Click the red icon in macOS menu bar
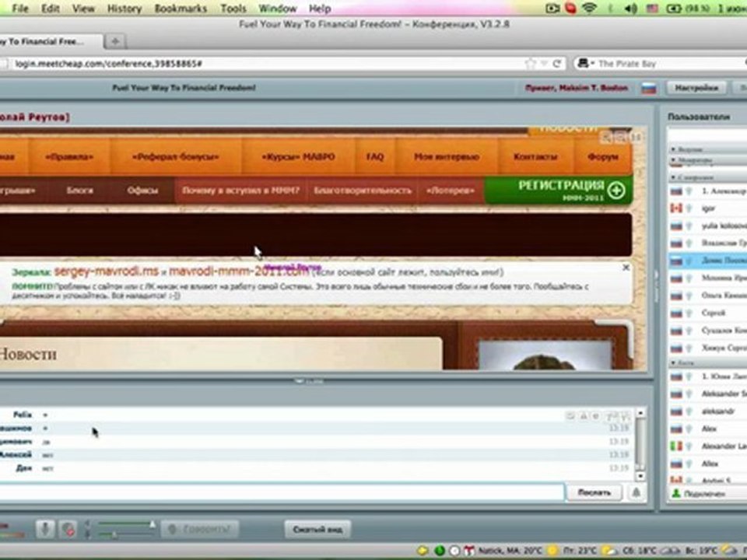 (x=570, y=8)
